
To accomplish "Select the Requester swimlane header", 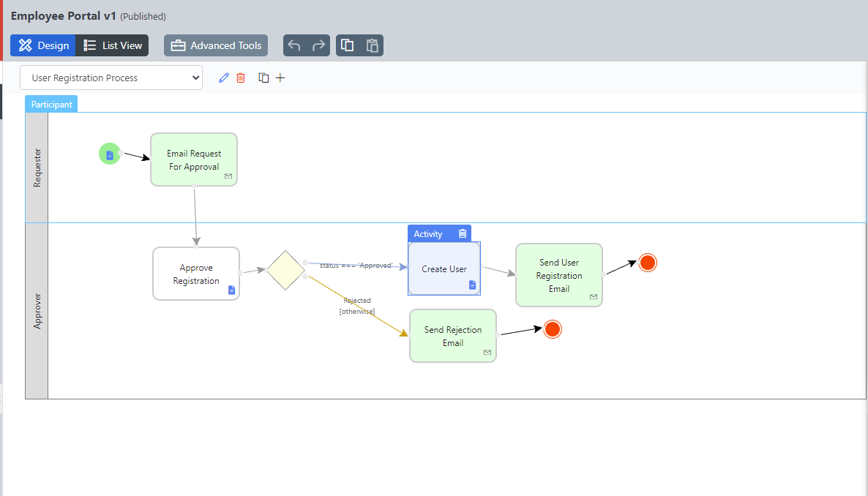I will tap(37, 168).
